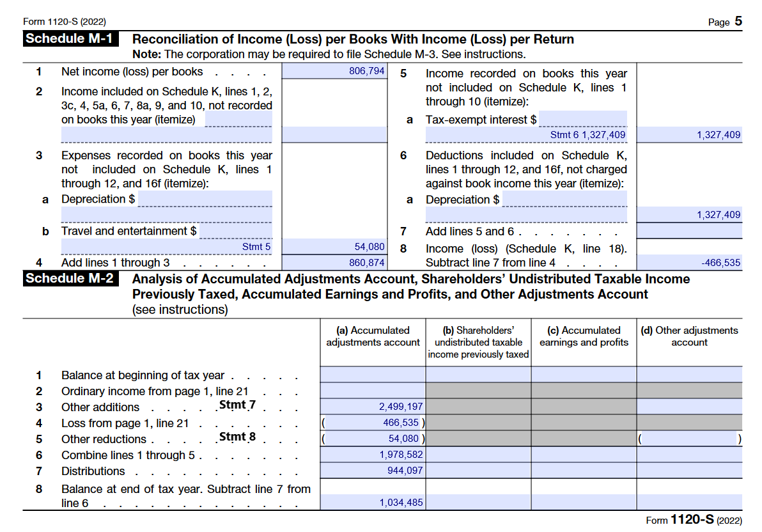Select the 54,080 amount on M-1 line 3

click(x=334, y=247)
